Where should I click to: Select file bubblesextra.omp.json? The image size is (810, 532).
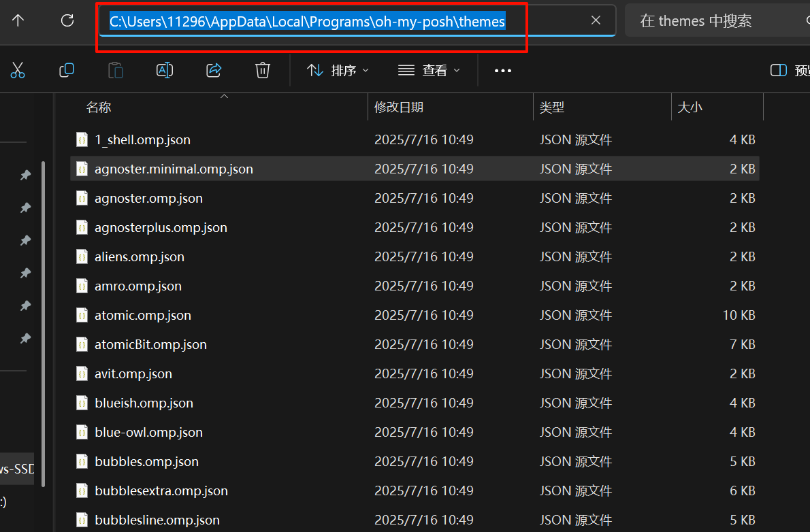pos(415,491)
